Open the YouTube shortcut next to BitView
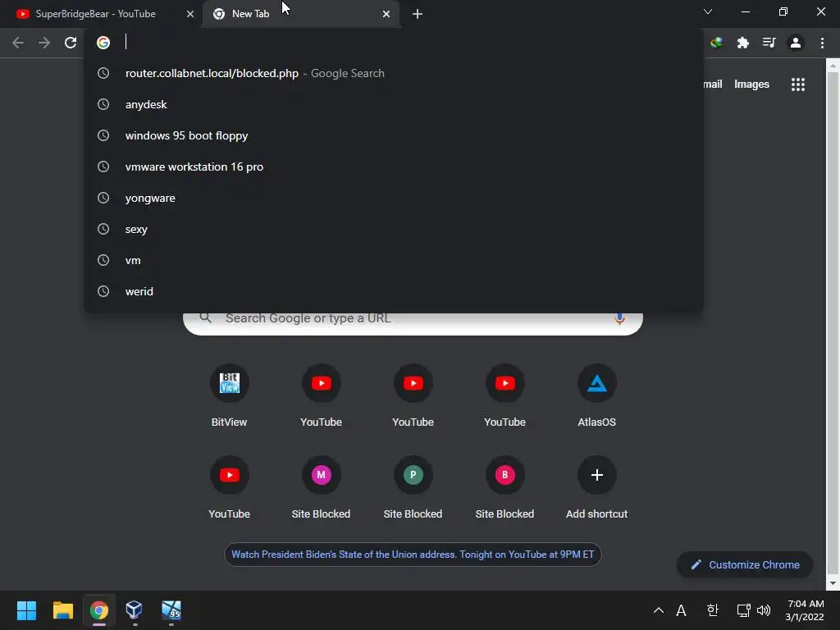This screenshot has height=630, width=840. (x=321, y=396)
